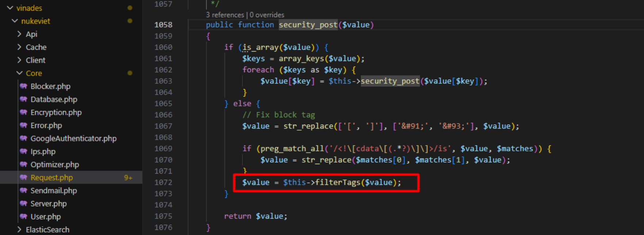Collapse the nukeviet folder chevron
Viewport: 644px width, 235px height.
pos(15,21)
